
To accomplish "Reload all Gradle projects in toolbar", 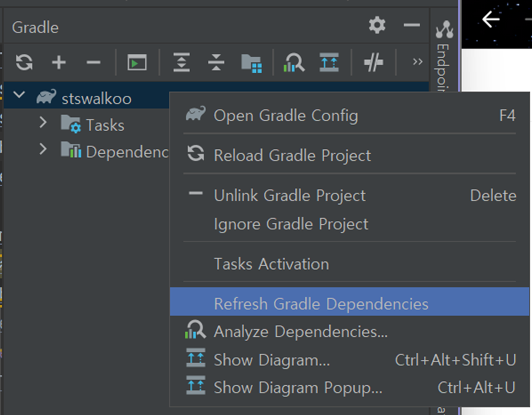I will click(x=24, y=62).
